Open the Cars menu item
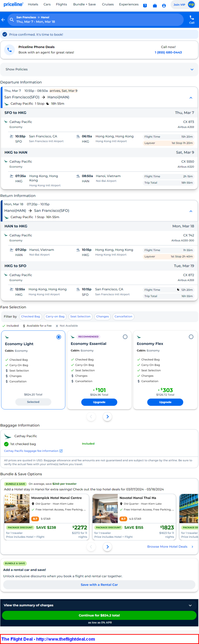 47,4
